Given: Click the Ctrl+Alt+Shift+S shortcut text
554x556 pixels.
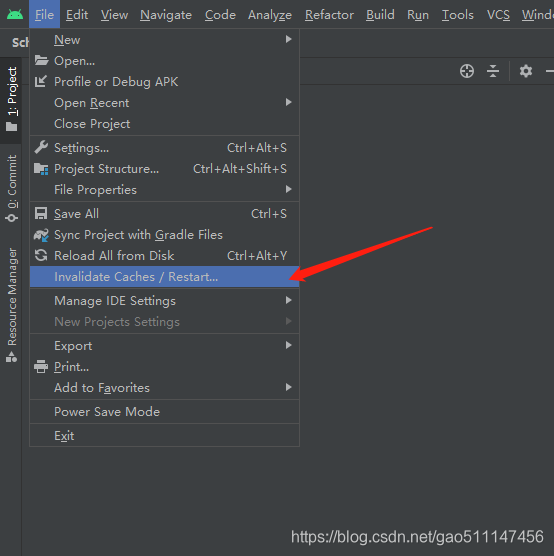Looking at the screenshot, I should coord(240,169).
